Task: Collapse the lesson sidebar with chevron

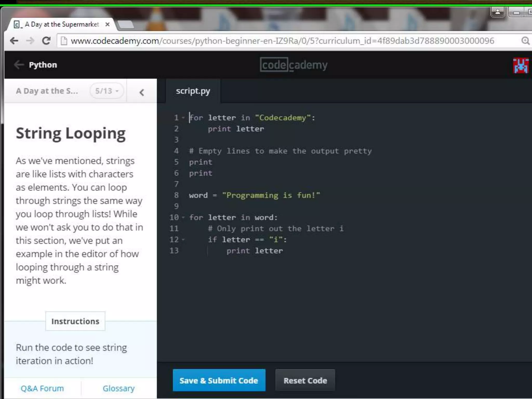Action: [142, 92]
